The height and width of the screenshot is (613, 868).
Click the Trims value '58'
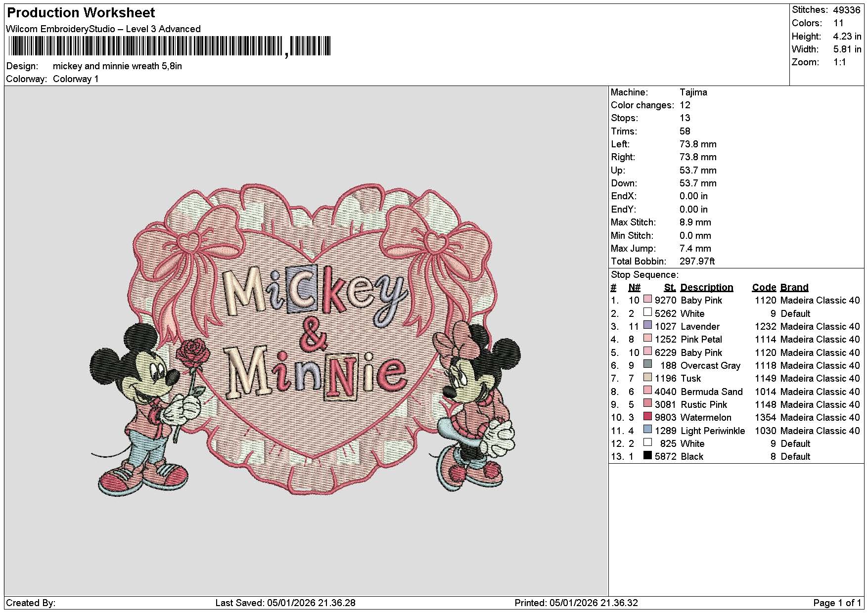(x=685, y=131)
